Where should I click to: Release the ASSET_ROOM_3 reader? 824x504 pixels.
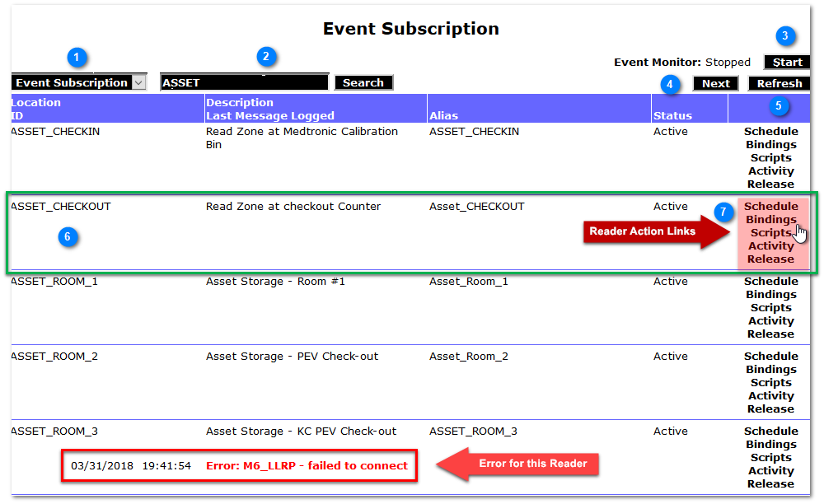click(771, 483)
